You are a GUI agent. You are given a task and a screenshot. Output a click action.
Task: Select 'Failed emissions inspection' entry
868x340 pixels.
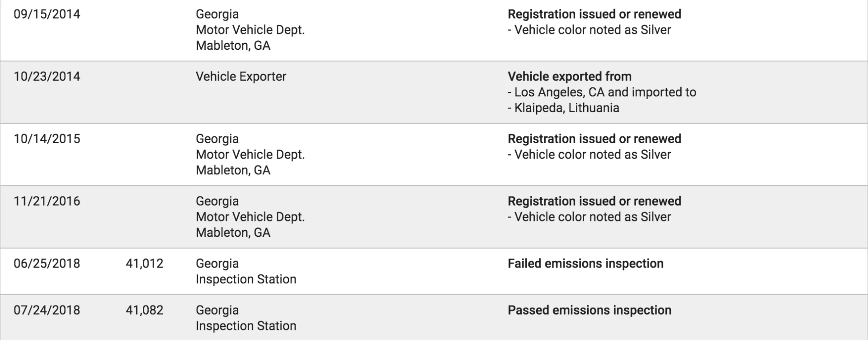tap(585, 263)
